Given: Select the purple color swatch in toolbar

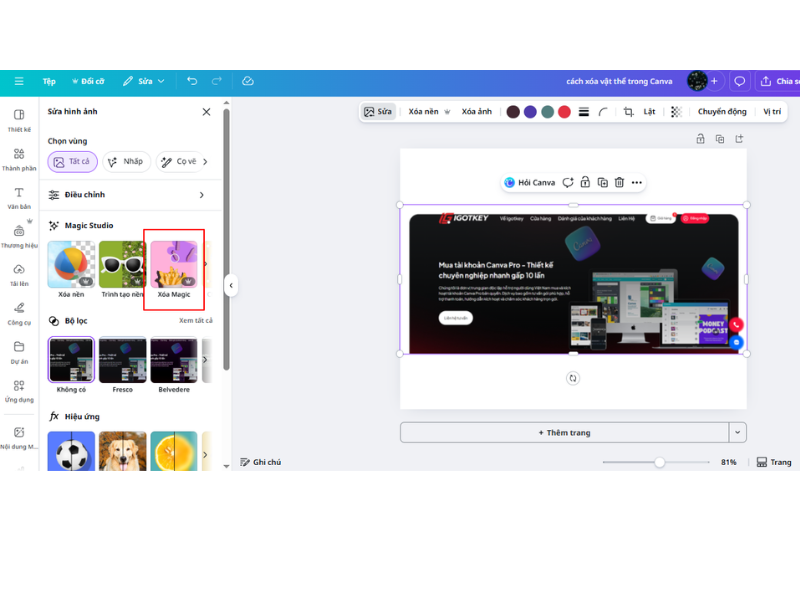Looking at the screenshot, I should [x=530, y=112].
